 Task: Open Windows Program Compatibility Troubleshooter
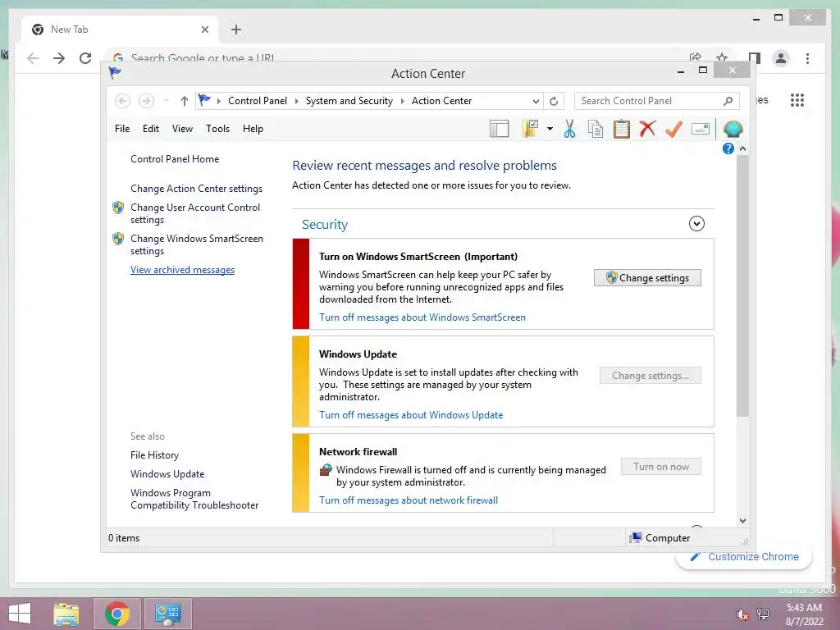pos(194,499)
